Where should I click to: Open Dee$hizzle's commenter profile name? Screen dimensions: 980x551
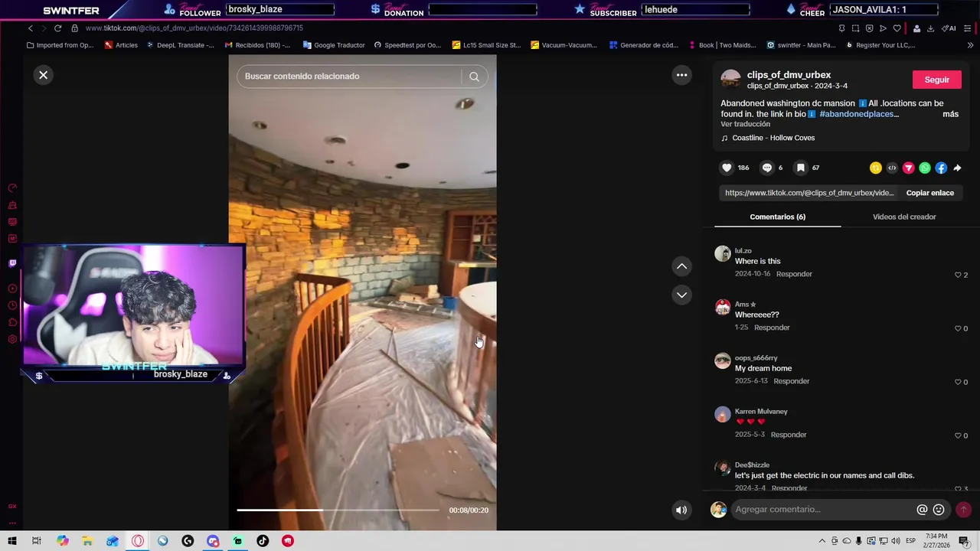click(x=752, y=465)
